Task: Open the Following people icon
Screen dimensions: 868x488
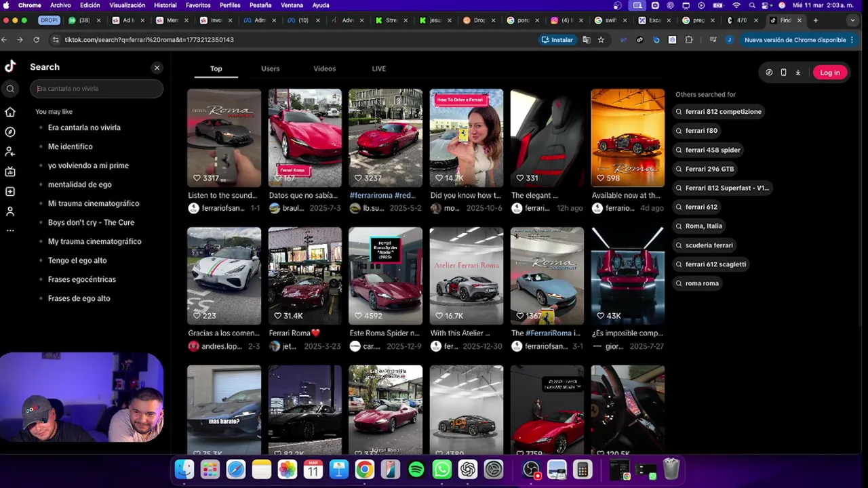Action: point(10,152)
